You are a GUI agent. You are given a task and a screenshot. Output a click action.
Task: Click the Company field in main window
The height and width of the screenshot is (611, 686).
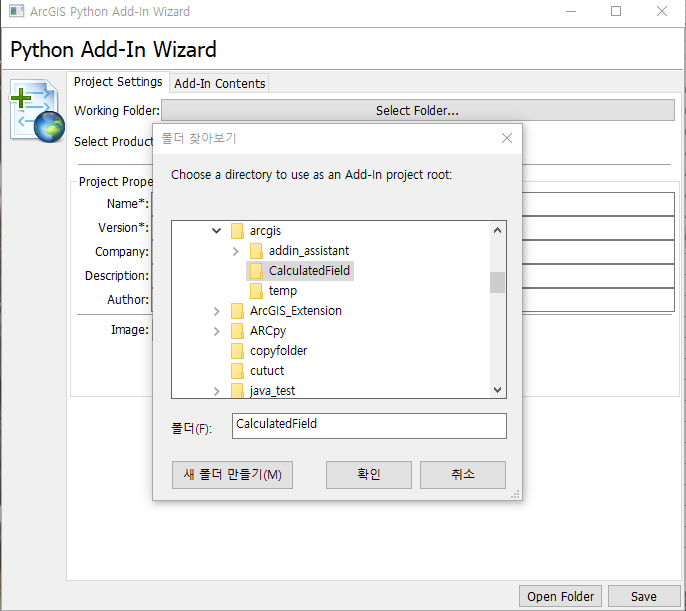click(x=598, y=252)
